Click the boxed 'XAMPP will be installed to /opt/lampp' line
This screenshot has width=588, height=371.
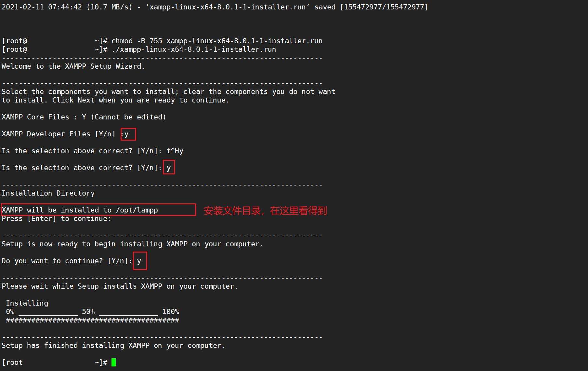(98, 210)
